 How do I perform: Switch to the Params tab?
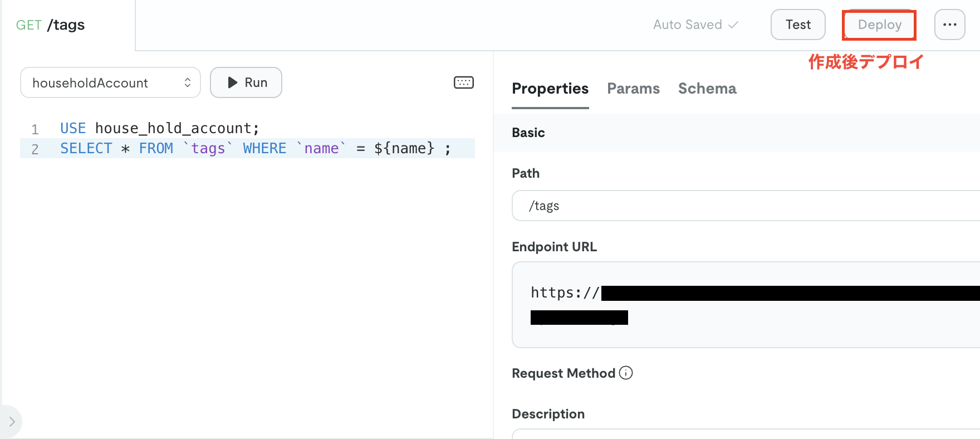pyautogui.click(x=633, y=89)
